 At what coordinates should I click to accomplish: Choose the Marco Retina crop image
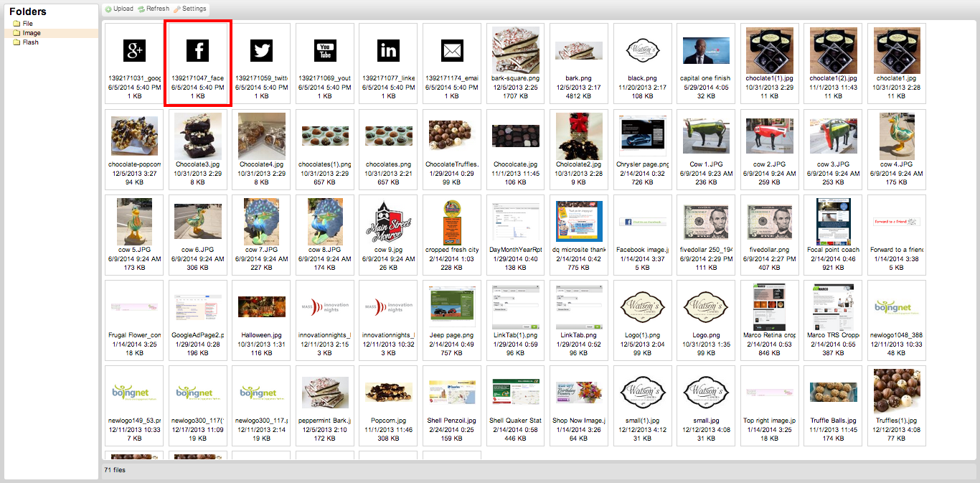tap(770, 321)
